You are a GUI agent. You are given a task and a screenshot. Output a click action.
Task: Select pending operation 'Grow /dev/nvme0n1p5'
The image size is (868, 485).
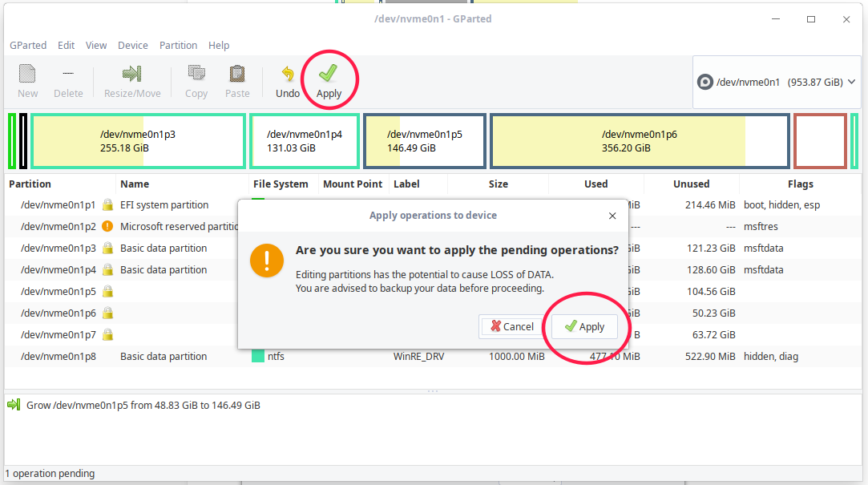(143, 406)
